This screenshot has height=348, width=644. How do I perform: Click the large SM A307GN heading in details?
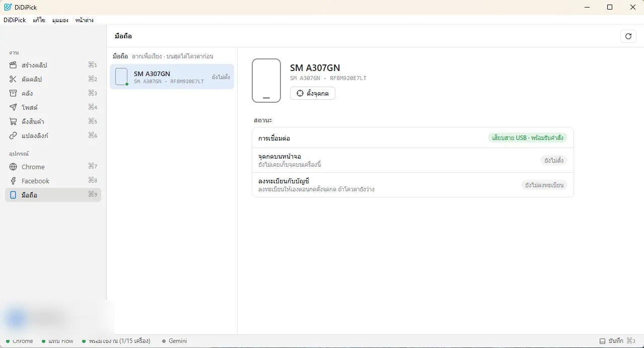tap(315, 68)
